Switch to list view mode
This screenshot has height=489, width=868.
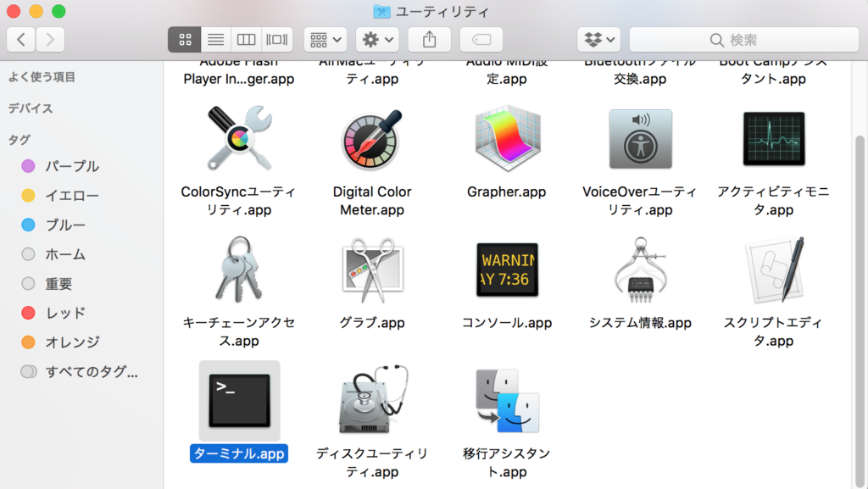(x=215, y=39)
